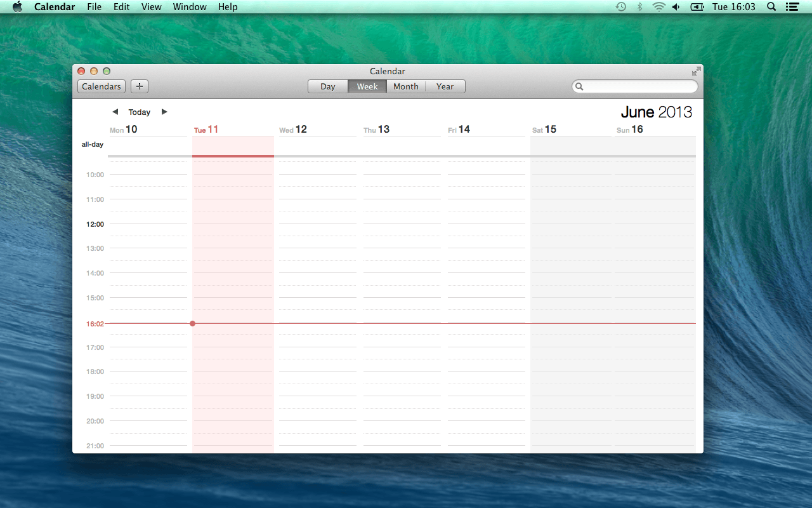Click the menu bar clock Tue 16:03
Image resolution: width=812 pixels, height=508 pixels.
(734, 7)
